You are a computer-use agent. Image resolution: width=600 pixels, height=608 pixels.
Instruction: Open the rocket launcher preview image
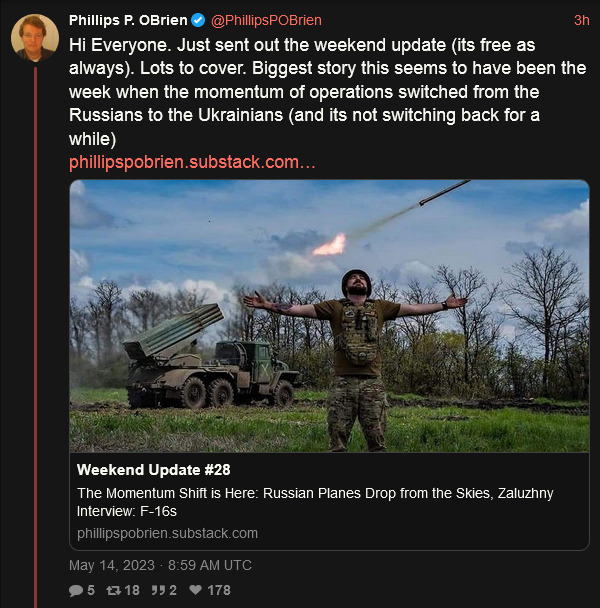point(329,315)
